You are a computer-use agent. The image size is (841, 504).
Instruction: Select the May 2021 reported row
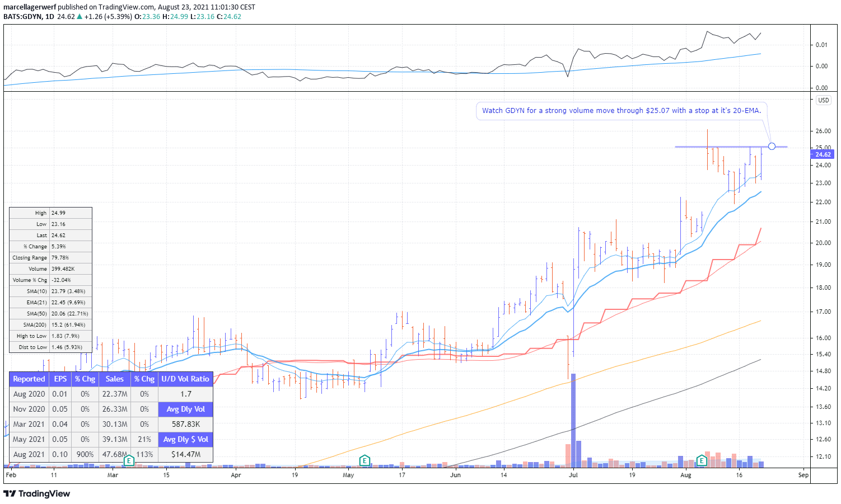tap(84, 439)
